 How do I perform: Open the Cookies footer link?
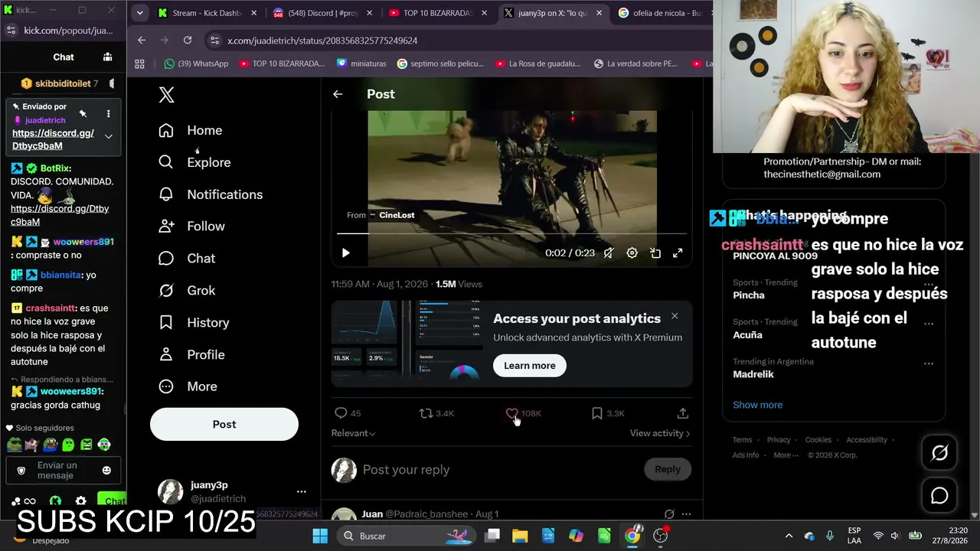click(818, 440)
